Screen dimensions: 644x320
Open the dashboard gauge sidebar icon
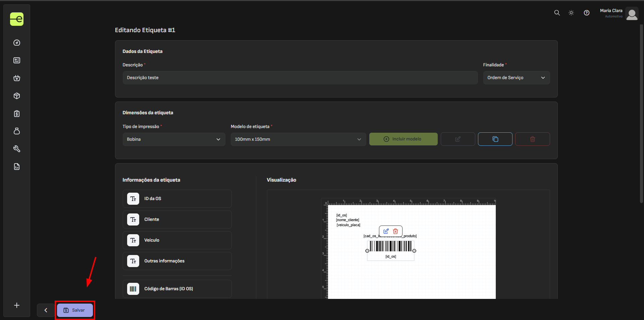coord(17,43)
